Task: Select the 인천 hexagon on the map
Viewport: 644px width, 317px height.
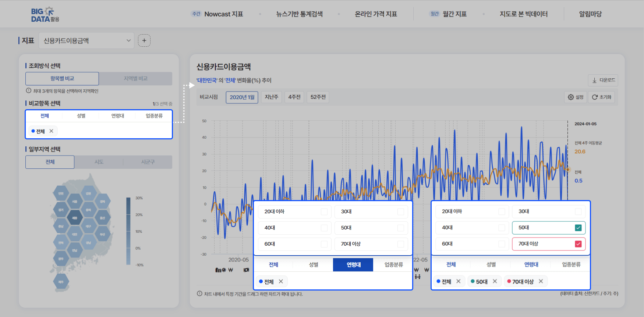Action: click(x=61, y=193)
